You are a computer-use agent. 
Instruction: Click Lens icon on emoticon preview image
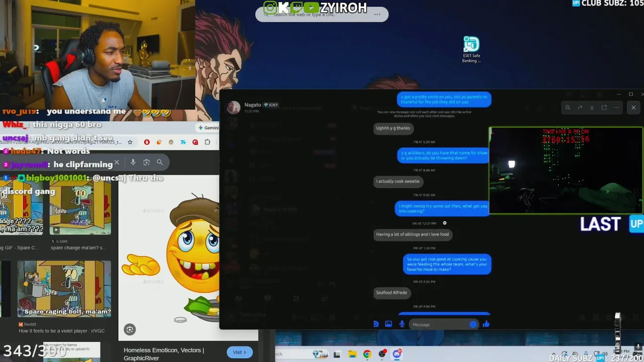click(x=130, y=329)
